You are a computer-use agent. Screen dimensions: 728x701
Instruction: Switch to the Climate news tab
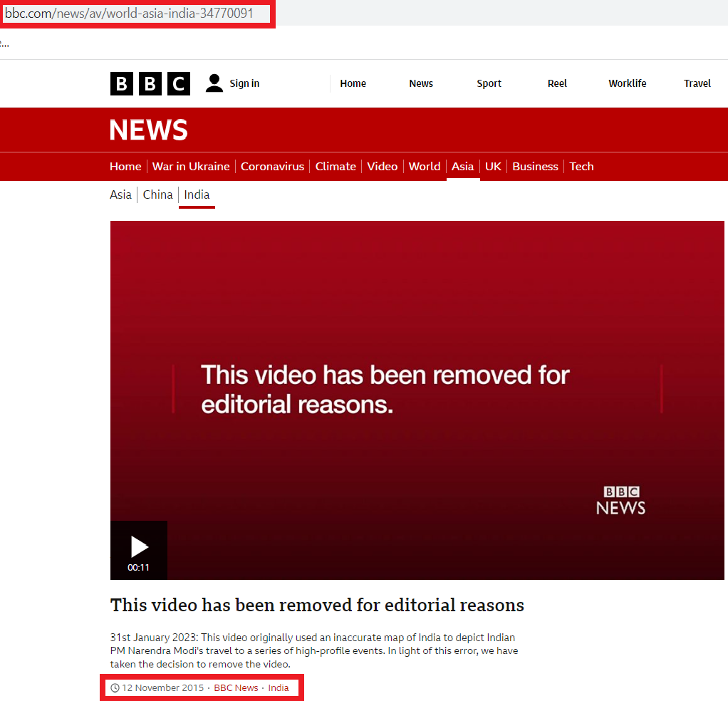click(x=336, y=166)
